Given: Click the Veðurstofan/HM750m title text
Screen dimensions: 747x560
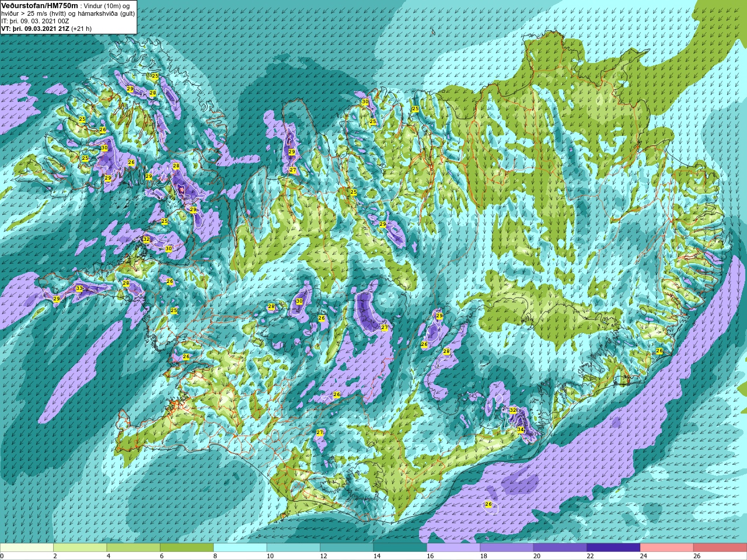Looking at the screenshot, I should pyautogui.click(x=39, y=5).
